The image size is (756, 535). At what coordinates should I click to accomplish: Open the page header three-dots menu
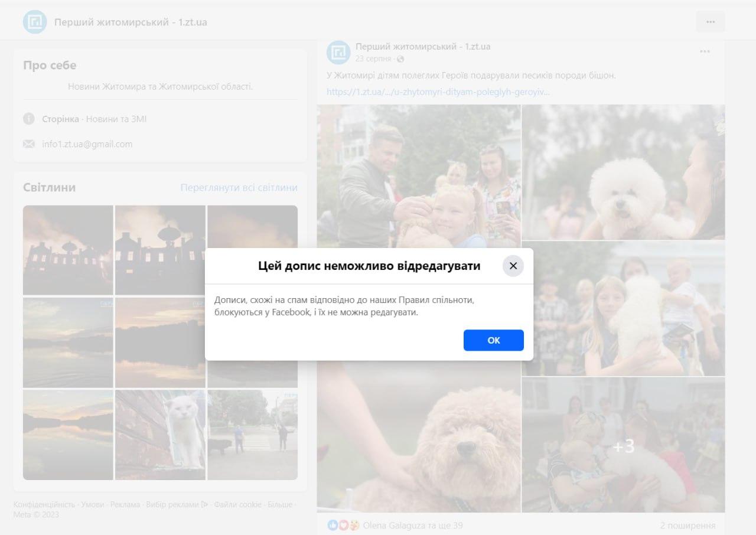point(711,22)
